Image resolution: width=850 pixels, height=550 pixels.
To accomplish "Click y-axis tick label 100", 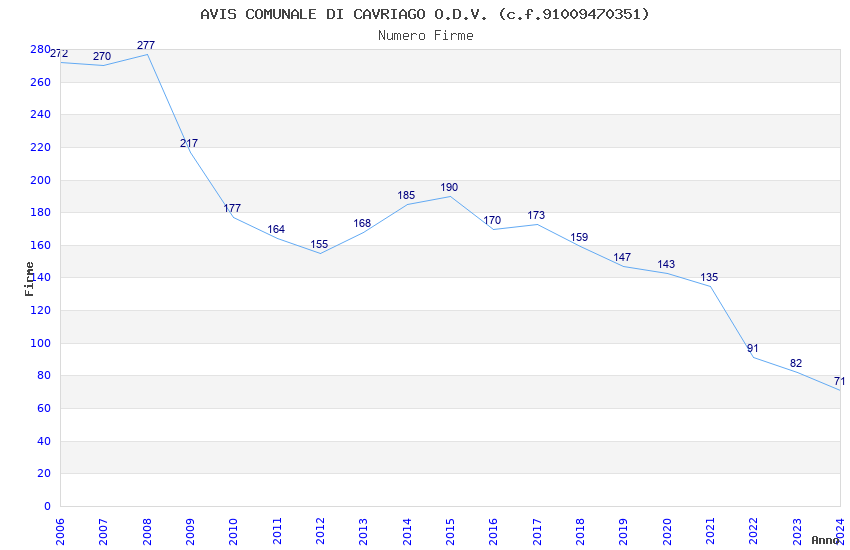I will point(41,344).
